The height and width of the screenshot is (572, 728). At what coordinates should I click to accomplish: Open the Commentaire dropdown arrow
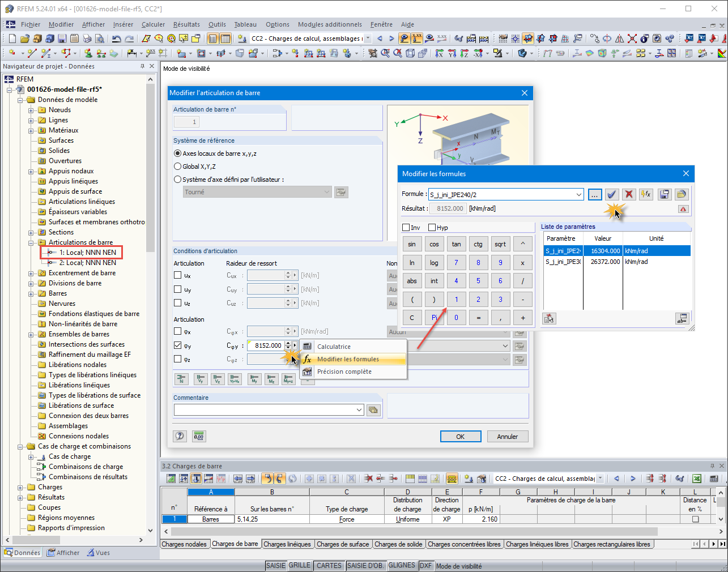pyautogui.click(x=359, y=410)
